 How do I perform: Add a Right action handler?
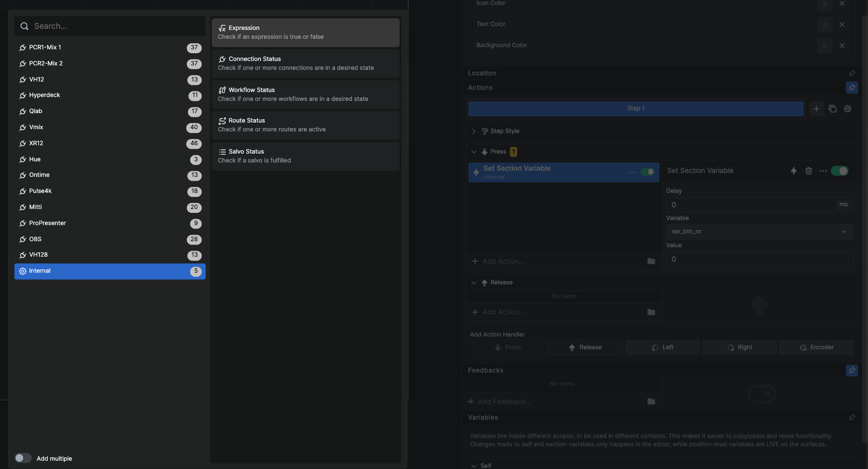click(739, 348)
